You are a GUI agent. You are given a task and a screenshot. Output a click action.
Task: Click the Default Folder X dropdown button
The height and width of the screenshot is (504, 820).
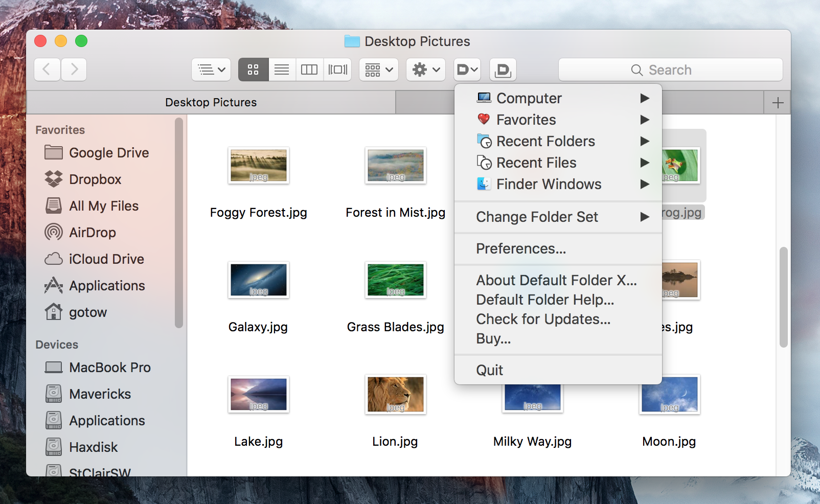(x=467, y=70)
